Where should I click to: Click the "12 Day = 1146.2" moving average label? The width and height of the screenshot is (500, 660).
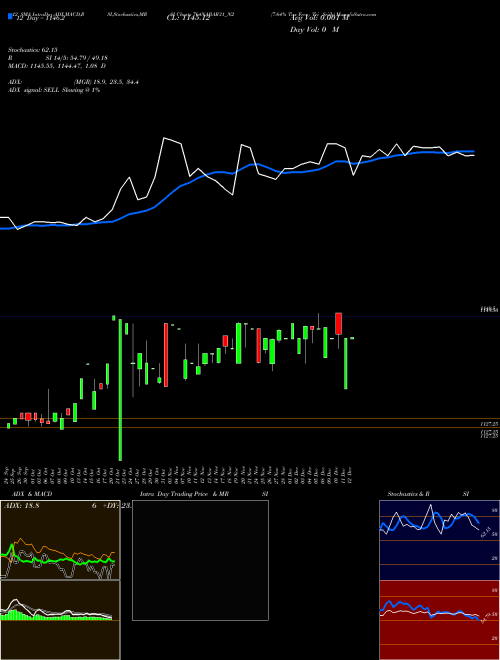point(39,19)
